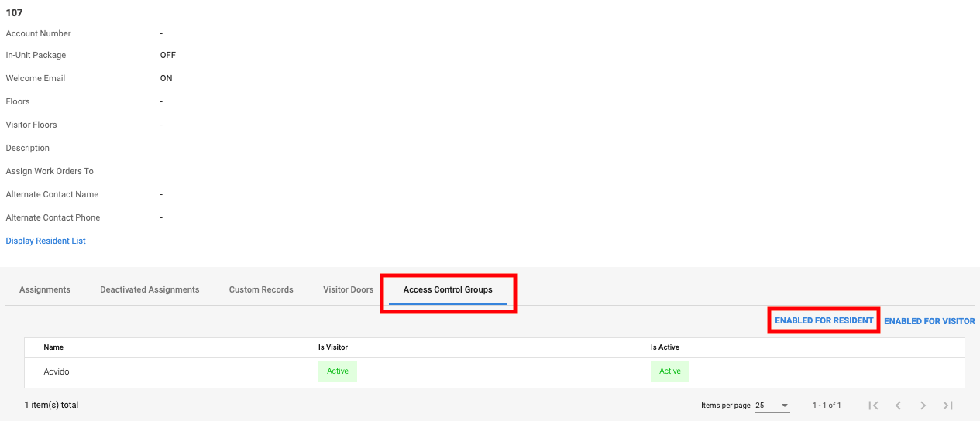Click the Is Active column header

click(x=665, y=347)
